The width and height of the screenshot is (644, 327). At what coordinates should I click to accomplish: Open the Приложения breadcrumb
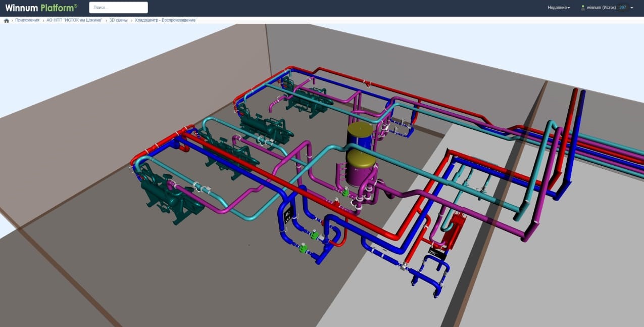[27, 20]
